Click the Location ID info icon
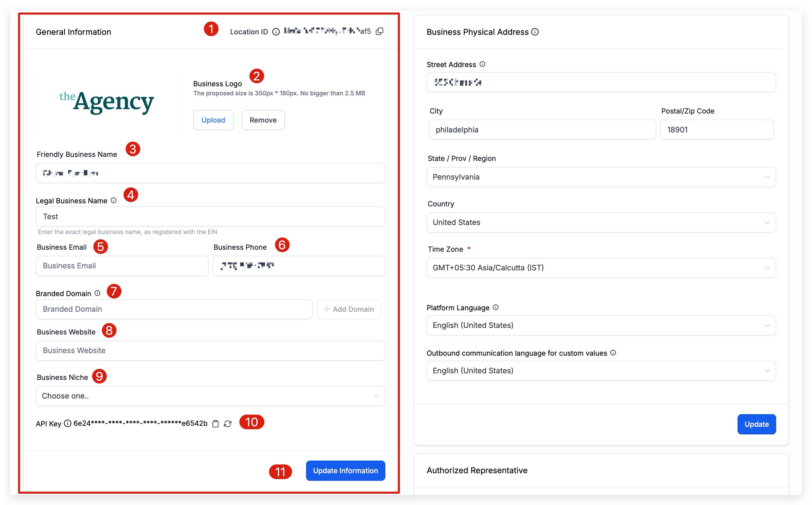The height and width of the screenshot is (505, 812). pyautogui.click(x=276, y=32)
